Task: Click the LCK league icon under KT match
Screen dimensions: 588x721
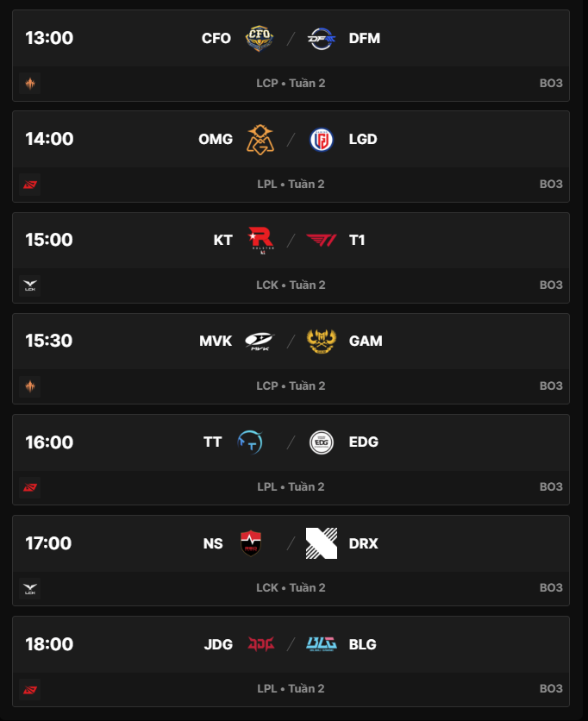Action: point(30,285)
